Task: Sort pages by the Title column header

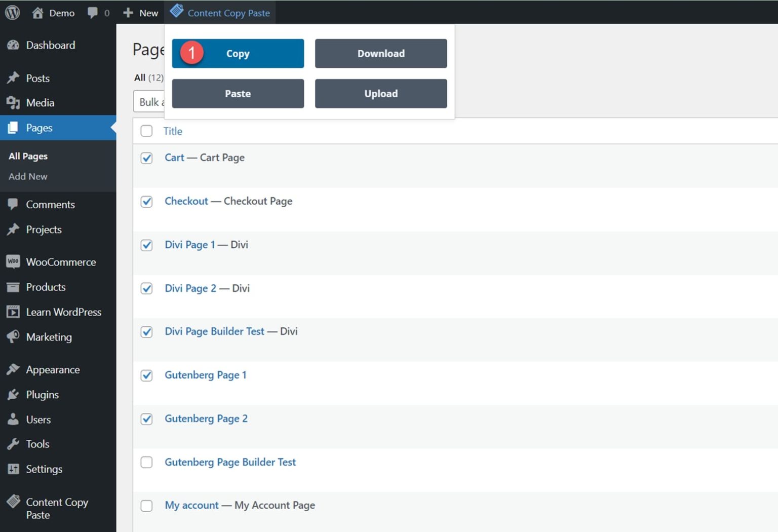Action: [173, 131]
